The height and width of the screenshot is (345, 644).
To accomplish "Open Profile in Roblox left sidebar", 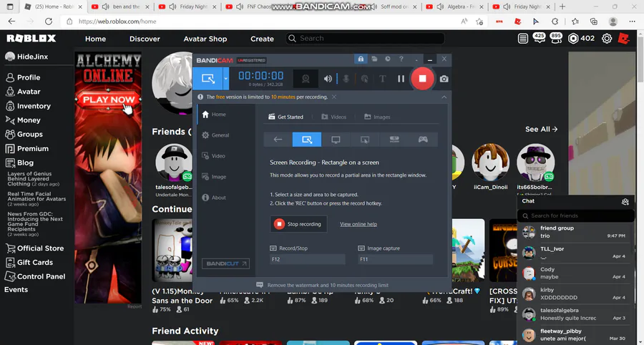I will (23, 77).
